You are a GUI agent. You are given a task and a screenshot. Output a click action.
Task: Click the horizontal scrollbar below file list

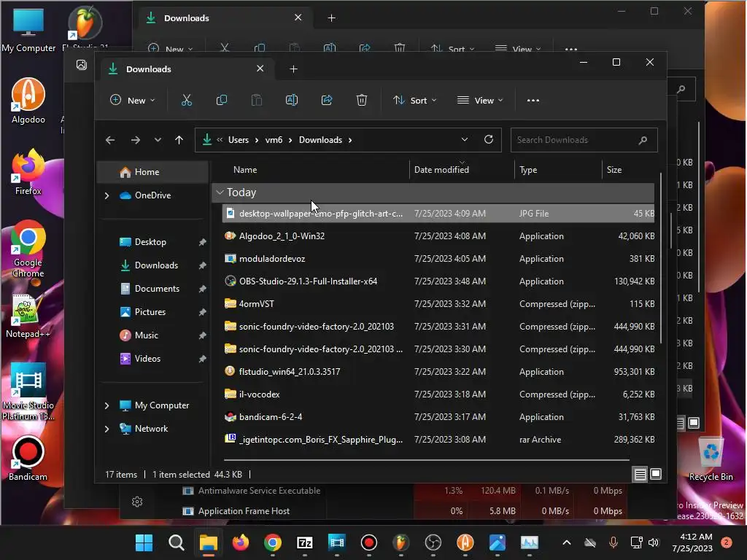tap(426, 460)
